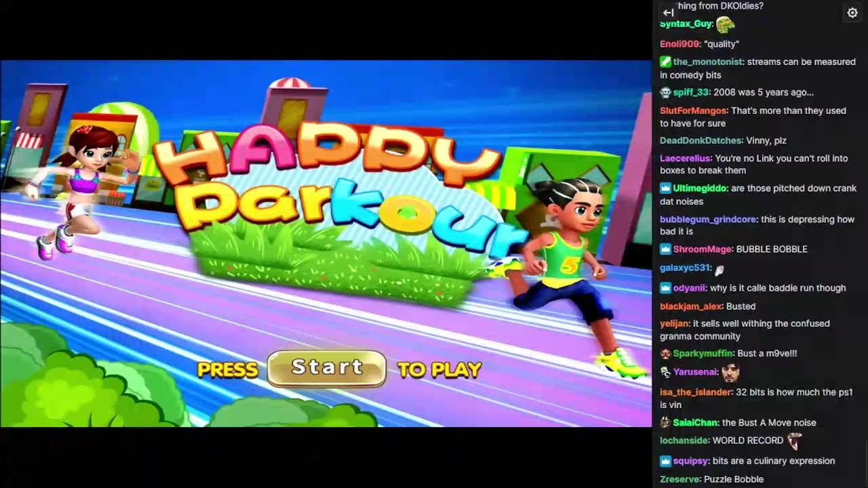
Task: Open blackjam_alex's user card
Action: pyautogui.click(x=692, y=306)
